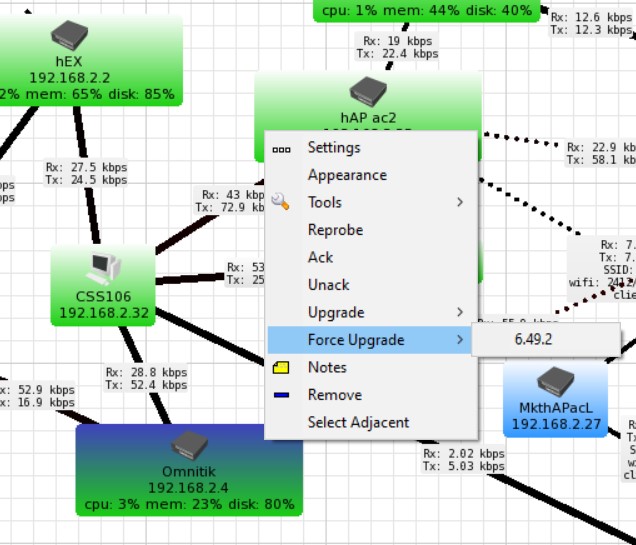This screenshot has width=636, height=545.
Task: Select the Omnitik router device icon
Action: pos(189,445)
